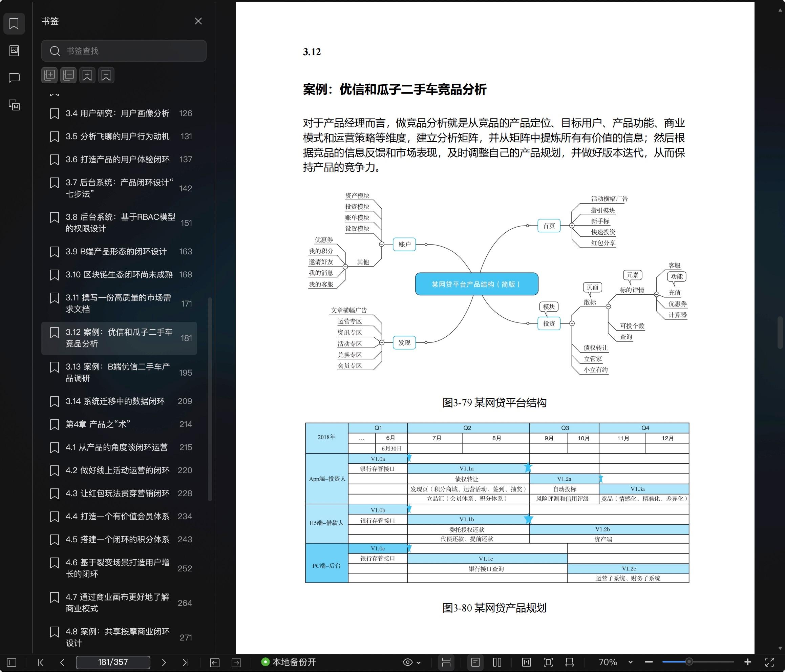Click the bookmarks list scrollbar
Screen dimensions: 785x672
[x=210, y=400]
